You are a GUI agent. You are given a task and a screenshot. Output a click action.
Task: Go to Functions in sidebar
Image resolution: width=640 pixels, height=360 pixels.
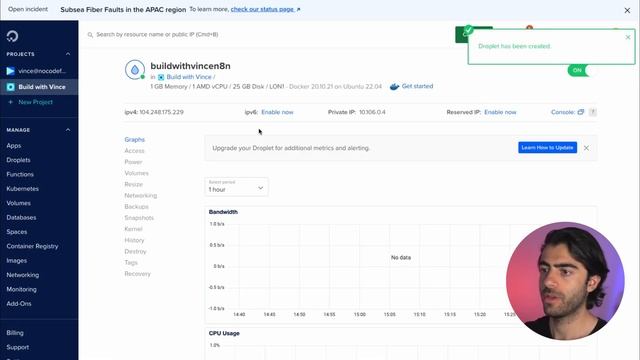(20, 174)
